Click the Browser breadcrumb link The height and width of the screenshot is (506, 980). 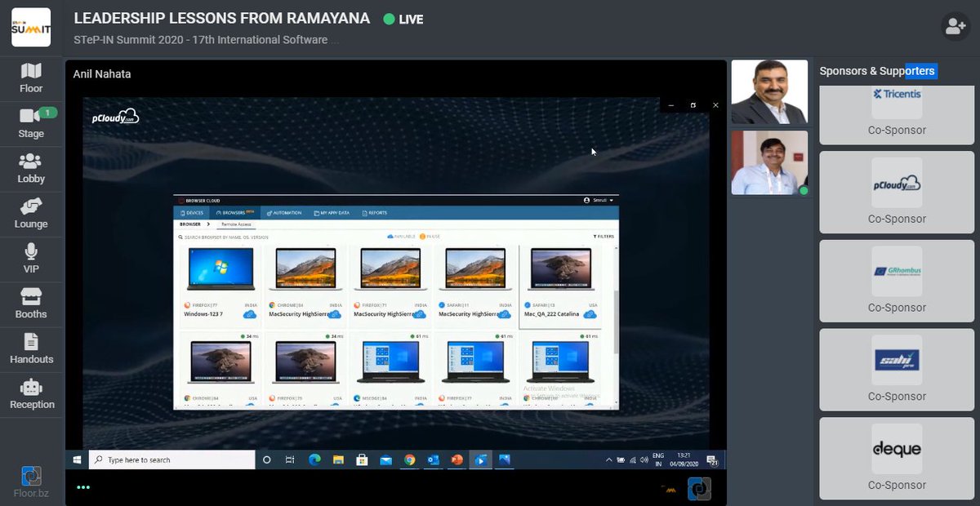coord(190,224)
